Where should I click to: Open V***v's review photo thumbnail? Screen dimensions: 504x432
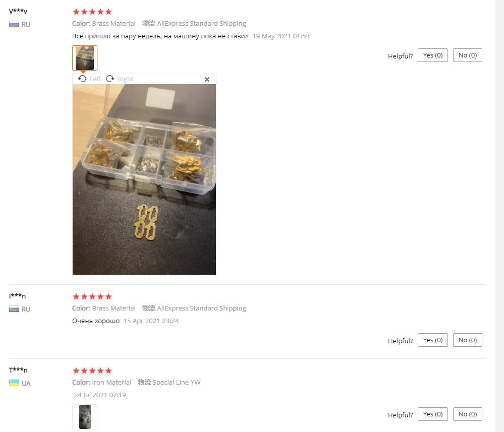[x=85, y=58]
